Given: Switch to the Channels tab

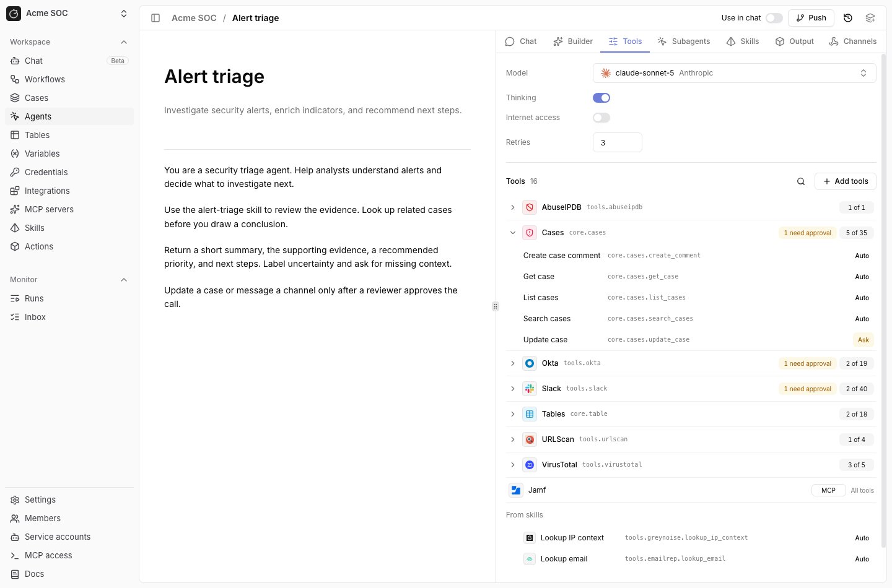Looking at the screenshot, I should pos(853,41).
